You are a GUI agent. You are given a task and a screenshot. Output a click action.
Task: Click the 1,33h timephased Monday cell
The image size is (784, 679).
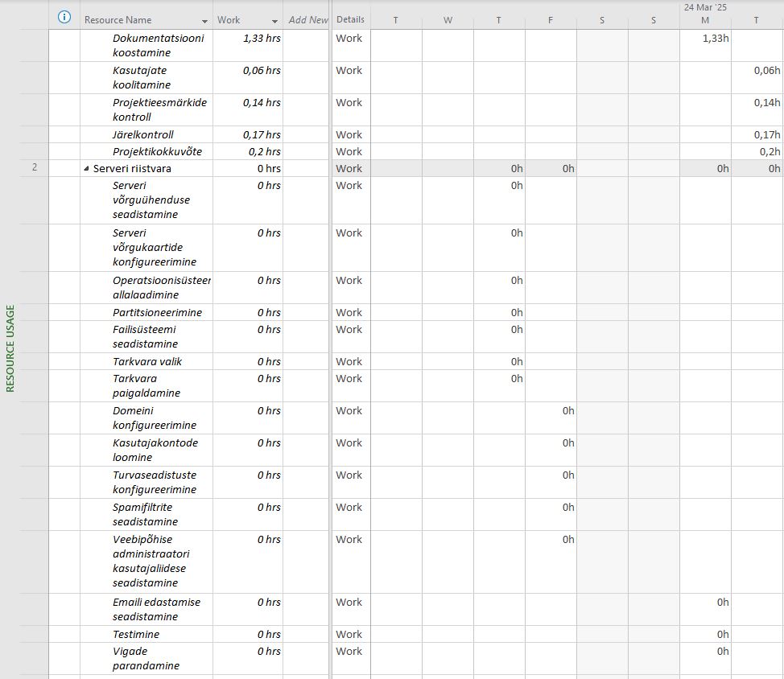coord(705,39)
